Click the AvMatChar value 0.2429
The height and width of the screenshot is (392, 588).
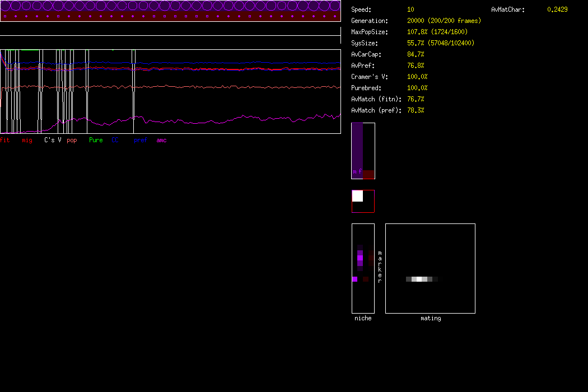[557, 10]
